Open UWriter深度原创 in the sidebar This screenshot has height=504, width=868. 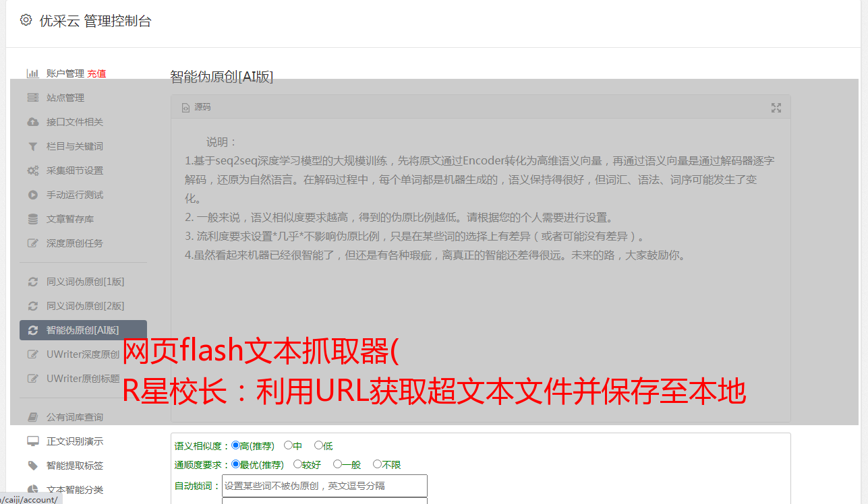[83, 354]
